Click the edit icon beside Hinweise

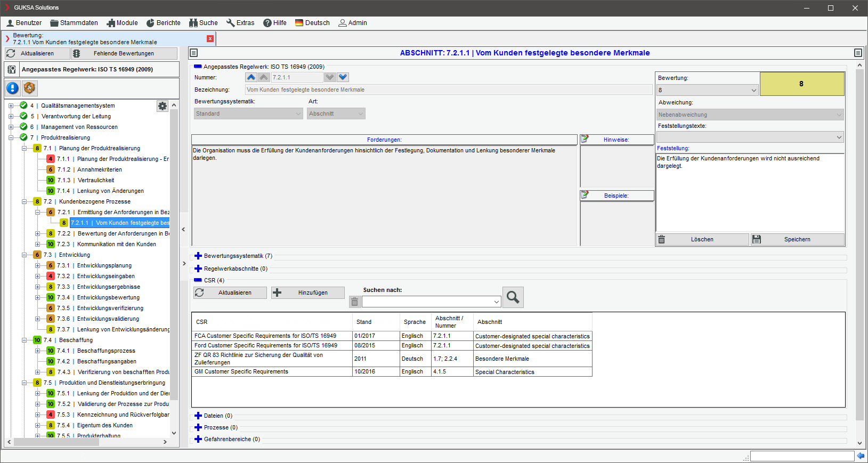point(585,139)
